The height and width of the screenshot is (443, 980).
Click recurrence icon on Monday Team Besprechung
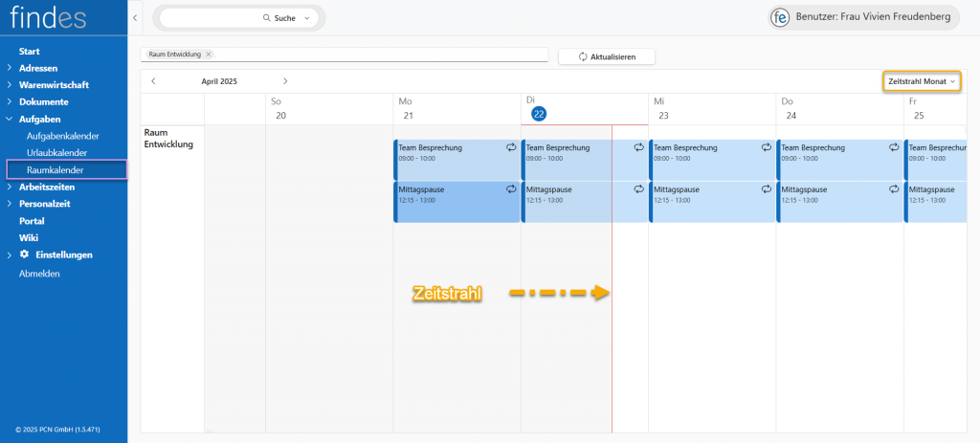(511, 147)
